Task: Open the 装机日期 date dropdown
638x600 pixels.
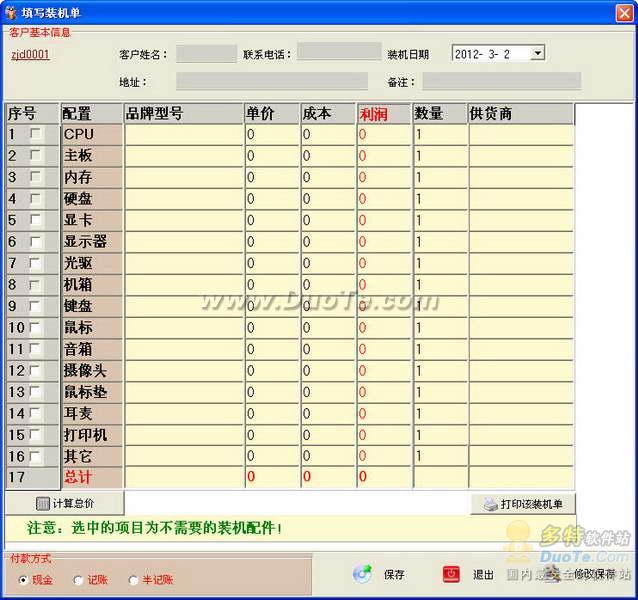Action: 537,54
